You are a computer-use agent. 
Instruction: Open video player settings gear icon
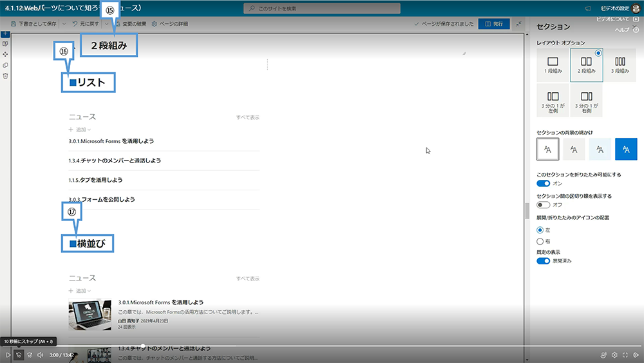tap(614, 355)
